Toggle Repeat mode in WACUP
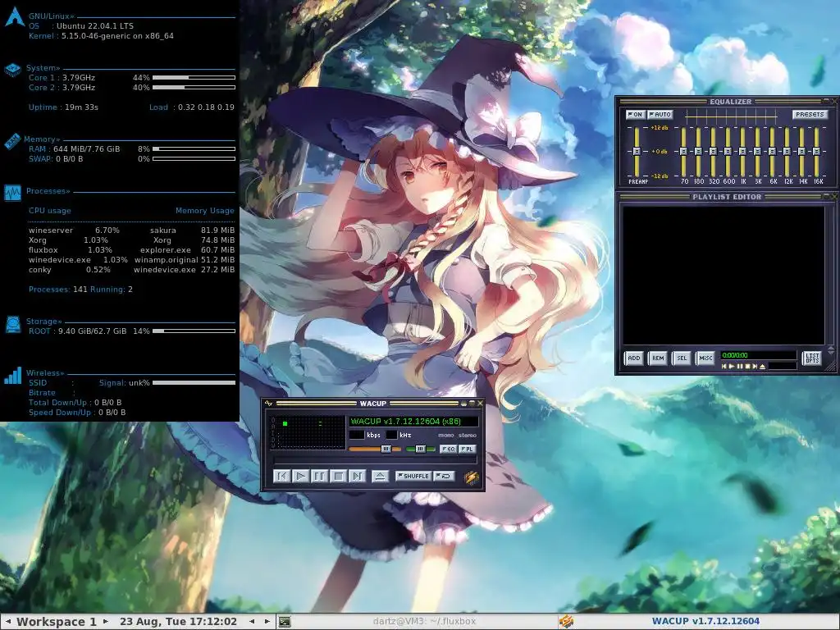Screen dimensions: 840x630 click(x=444, y=476)
